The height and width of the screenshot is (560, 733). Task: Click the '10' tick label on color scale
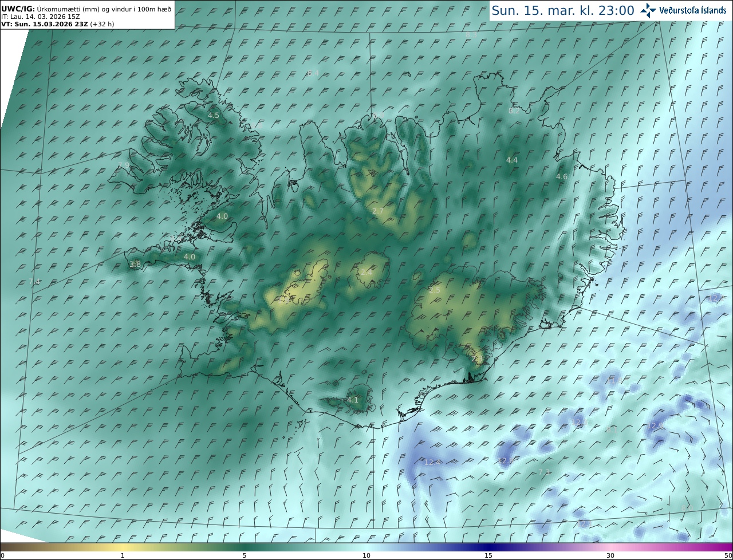[x=366, y=555]
